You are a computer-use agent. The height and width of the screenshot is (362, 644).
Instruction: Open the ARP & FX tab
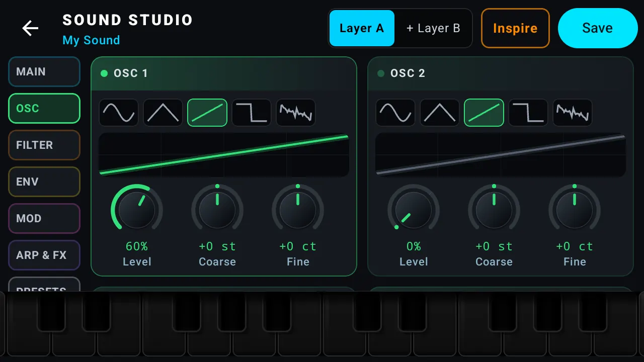(44, 255)
